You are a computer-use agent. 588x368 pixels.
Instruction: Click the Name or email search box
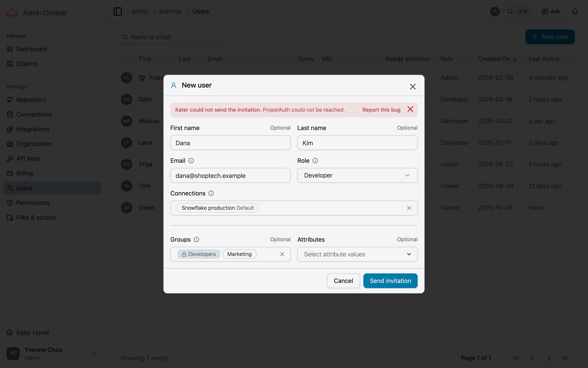click(170, 37)
